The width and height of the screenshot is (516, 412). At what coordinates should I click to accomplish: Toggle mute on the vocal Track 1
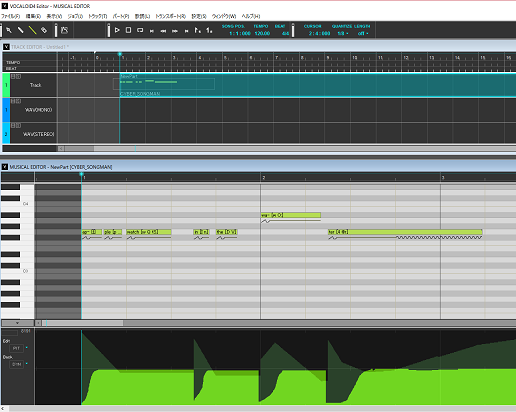13,76
